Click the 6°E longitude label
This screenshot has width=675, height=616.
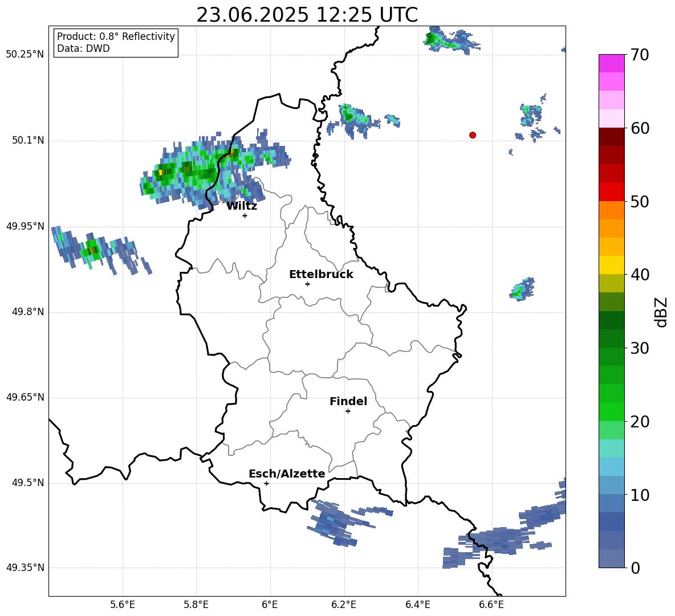tap(270, 605)
